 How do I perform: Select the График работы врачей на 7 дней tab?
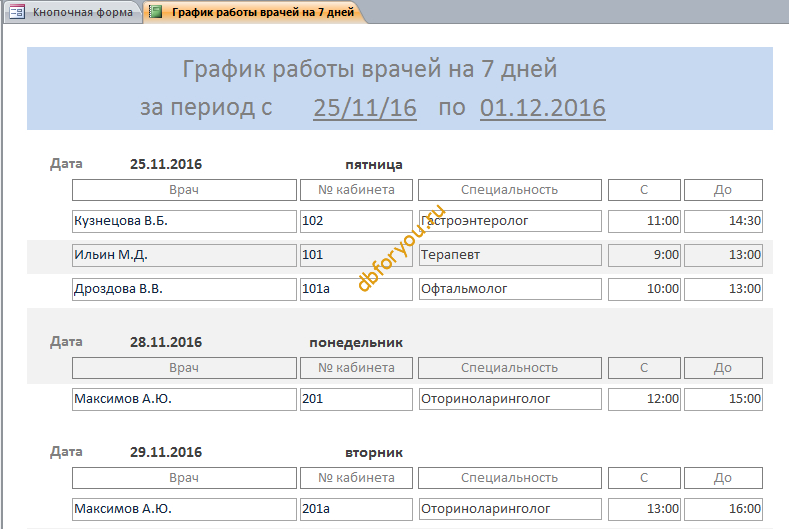(x=254, y=12)
